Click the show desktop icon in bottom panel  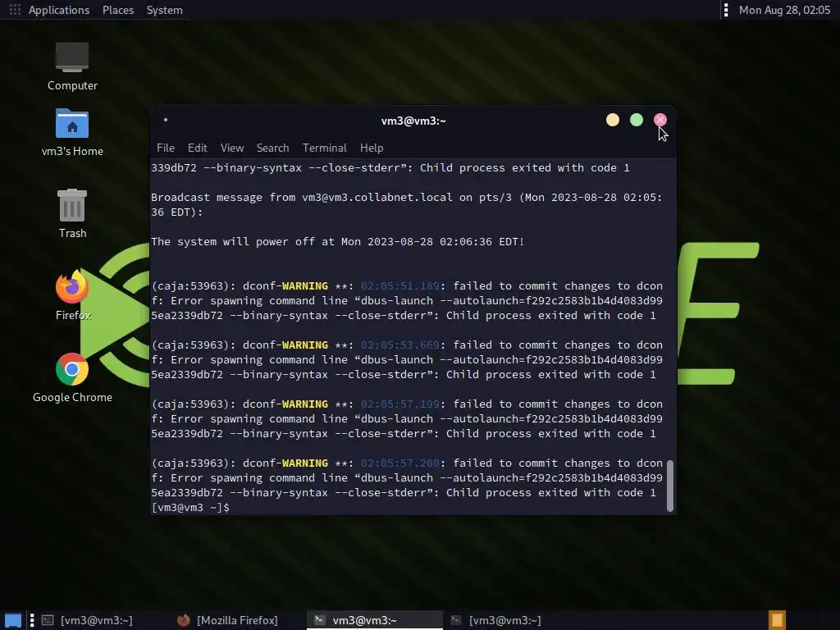[13, 620]
